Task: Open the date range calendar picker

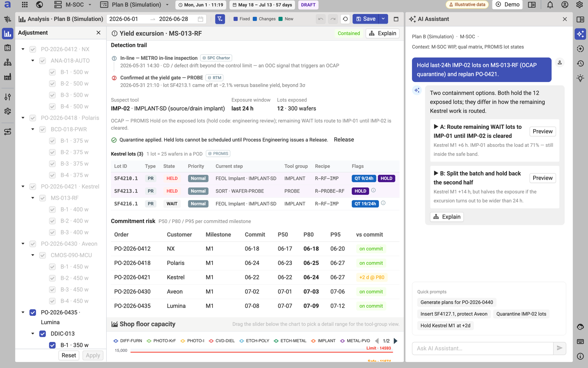Action: point(201,19)
